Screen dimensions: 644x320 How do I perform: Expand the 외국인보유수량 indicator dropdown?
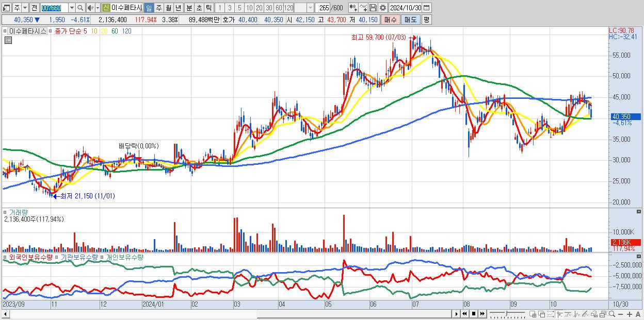click(x=5, y=257)
